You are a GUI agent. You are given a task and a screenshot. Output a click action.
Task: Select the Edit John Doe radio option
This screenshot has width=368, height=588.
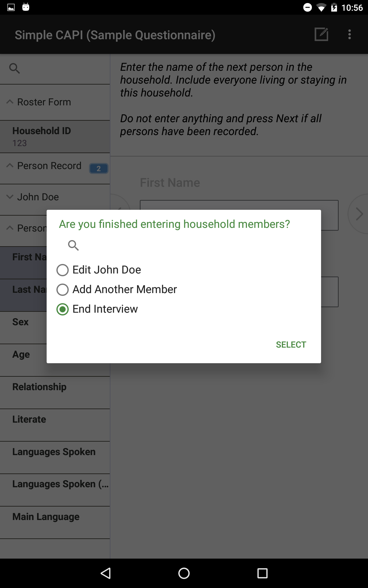[99, 270]
